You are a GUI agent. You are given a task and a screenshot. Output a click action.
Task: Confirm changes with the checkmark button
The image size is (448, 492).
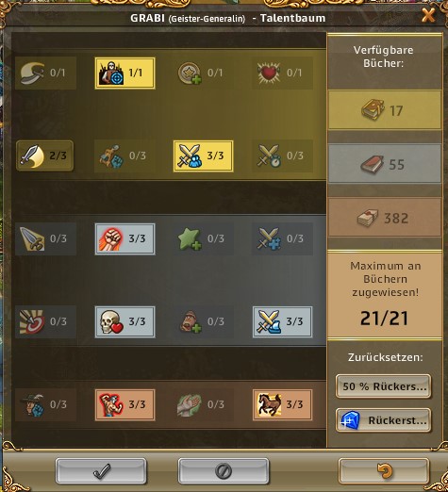click(x=101, y=471)
